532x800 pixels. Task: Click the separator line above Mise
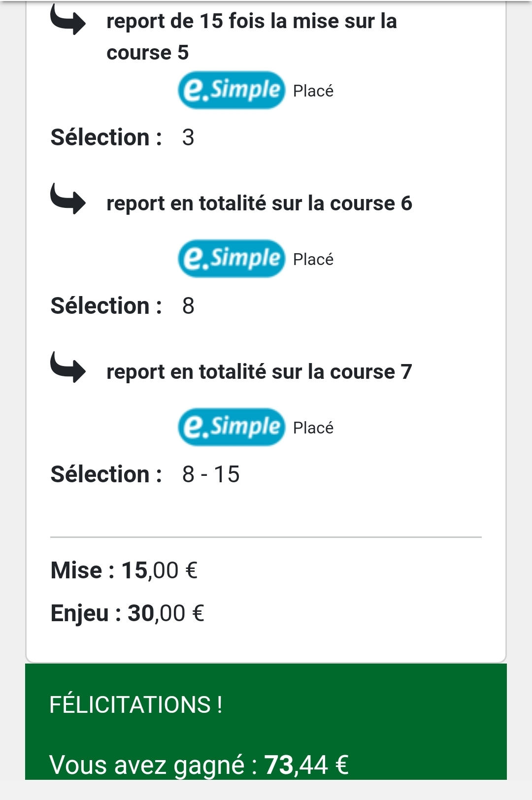click(266, 537)
